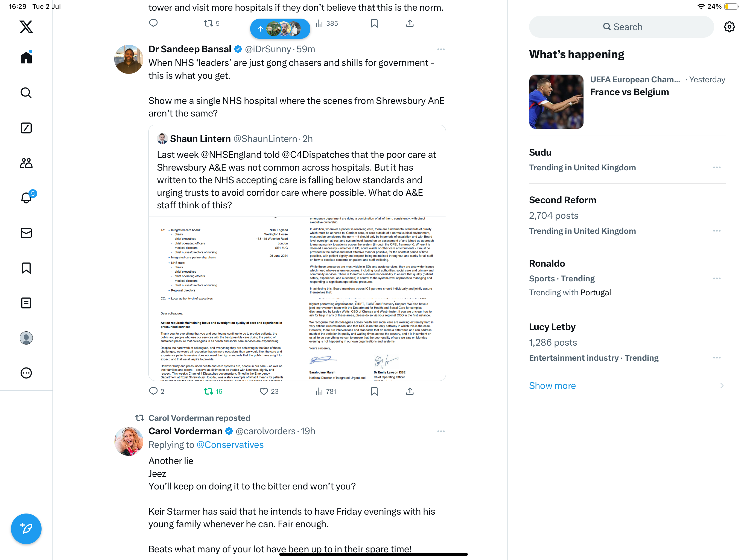Open more options on Carol Vorderman's post

(x=441, y=431)
